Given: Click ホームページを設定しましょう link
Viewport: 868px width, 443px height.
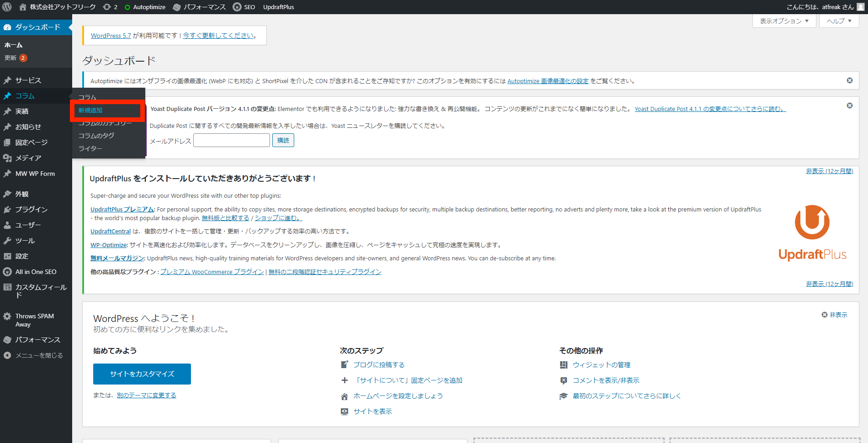Looking at the screenshot, I should [398, 396].
